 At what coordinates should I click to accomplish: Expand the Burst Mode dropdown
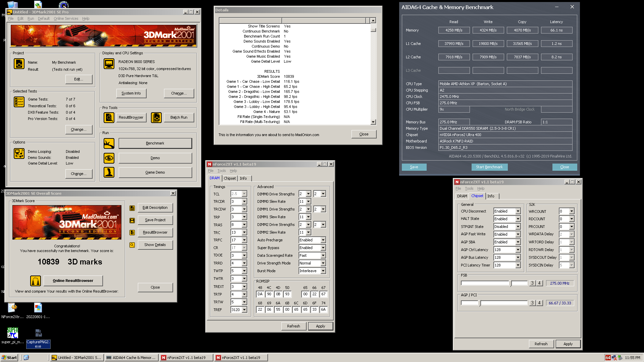coord(323,271)
